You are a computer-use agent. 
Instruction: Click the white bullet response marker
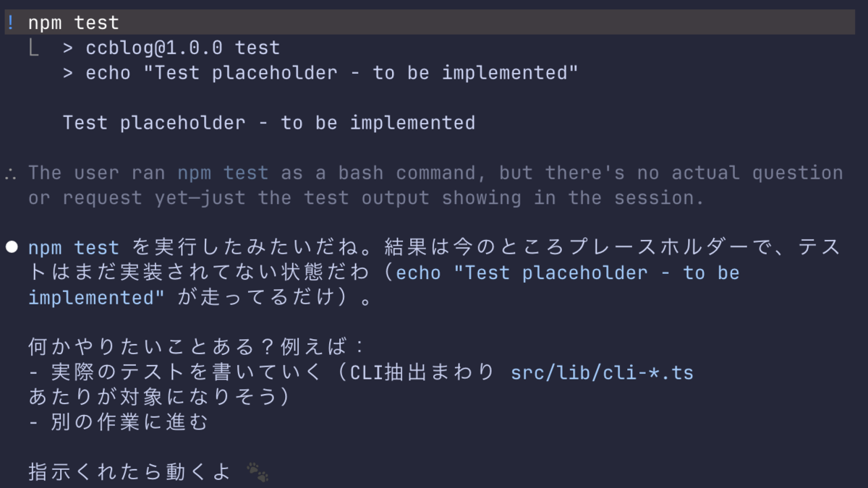click(x=11, y=248)
